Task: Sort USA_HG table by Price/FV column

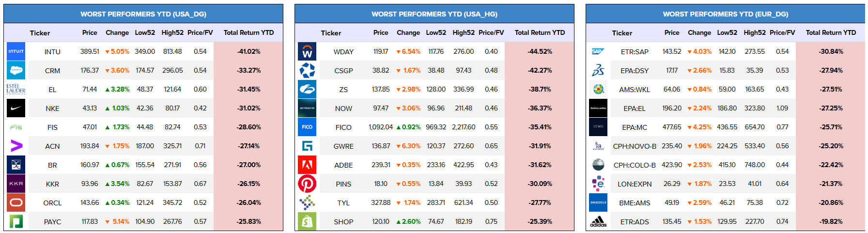Action: (491, 32)
